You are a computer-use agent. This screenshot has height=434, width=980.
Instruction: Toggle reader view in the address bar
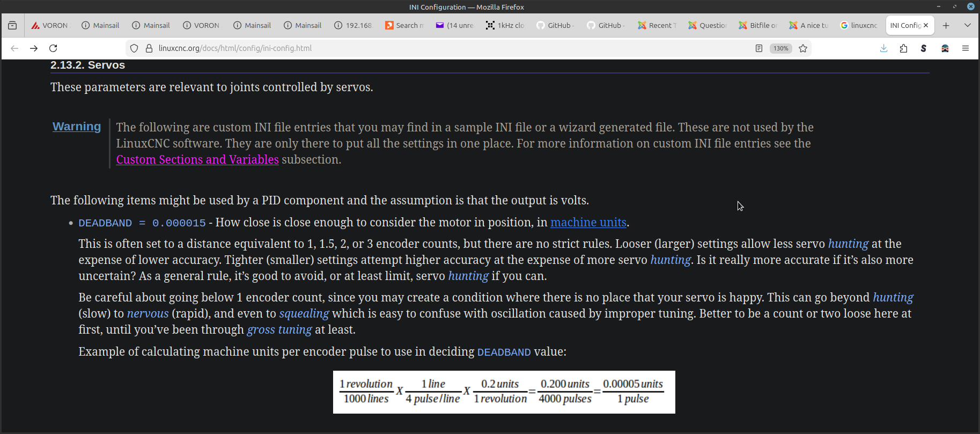click(759, 48)
